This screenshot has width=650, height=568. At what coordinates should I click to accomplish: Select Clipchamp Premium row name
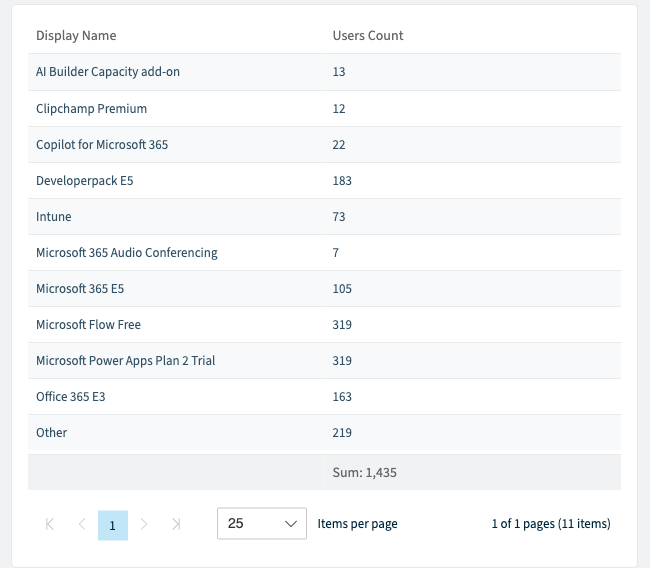(92, 109)
